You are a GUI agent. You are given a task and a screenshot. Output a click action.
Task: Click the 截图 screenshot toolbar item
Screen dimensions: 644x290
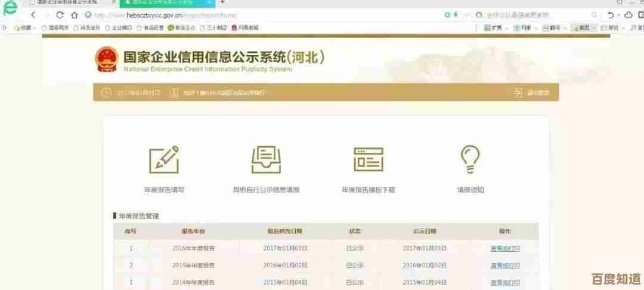pyautogui.click(x=581, y=28)
